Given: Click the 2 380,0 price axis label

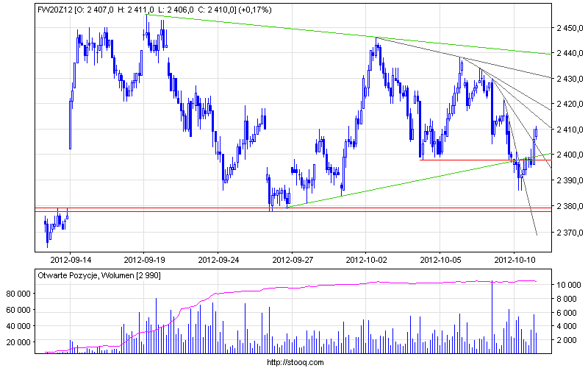Looking at the screenshot, I should [x=570, y=206].
